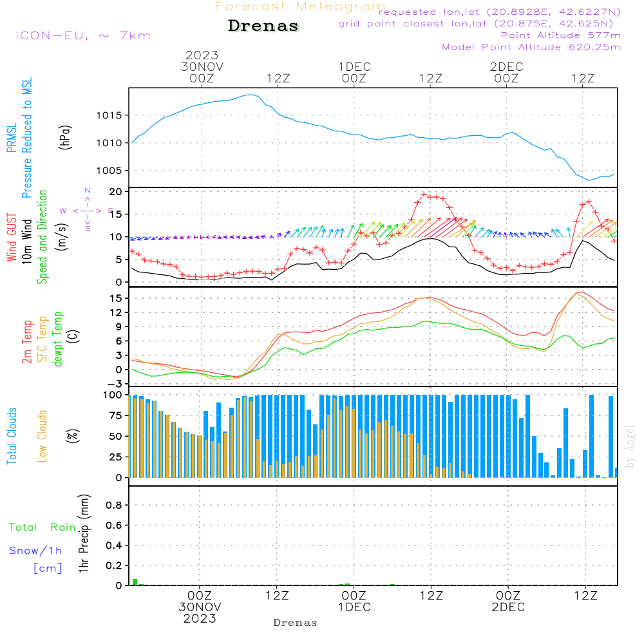Click the '[cm]' unit text
This screenshot has width=644, height=644.
48,569
